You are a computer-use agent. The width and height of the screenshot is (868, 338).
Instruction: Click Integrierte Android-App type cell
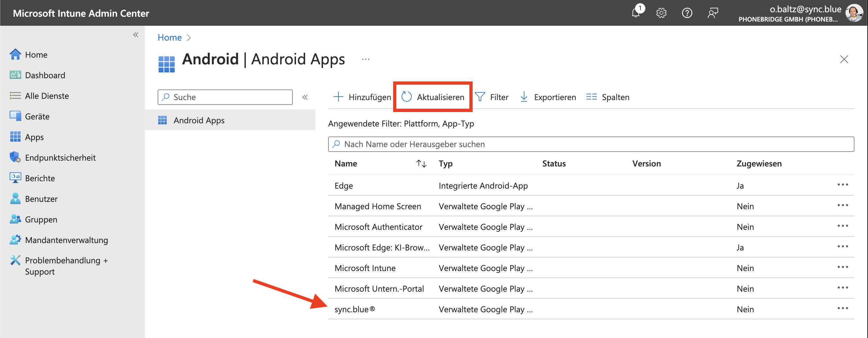coord(483,185)
